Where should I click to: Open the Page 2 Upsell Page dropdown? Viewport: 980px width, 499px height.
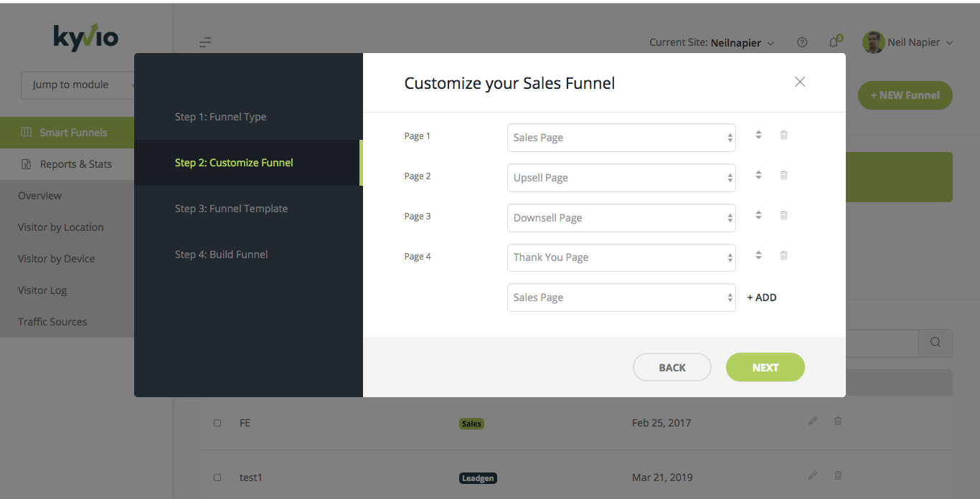(x=621, y=178)
